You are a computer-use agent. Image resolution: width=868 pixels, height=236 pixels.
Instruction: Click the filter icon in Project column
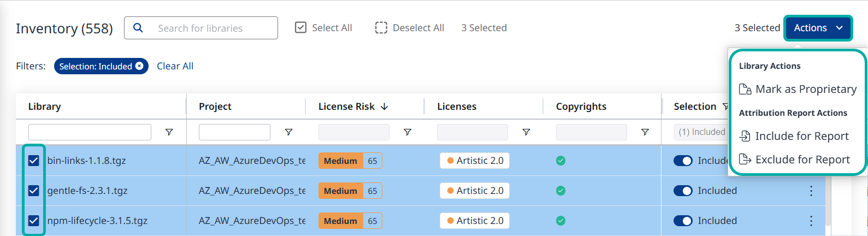click(x=288, y=132)
